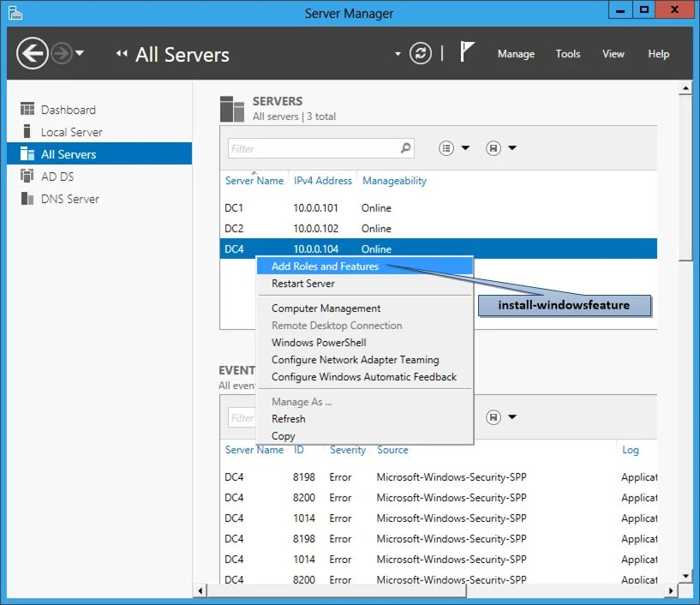Select the DC2 server row
The width and height of the screenshot is (700, 605).
coord(438,228)
